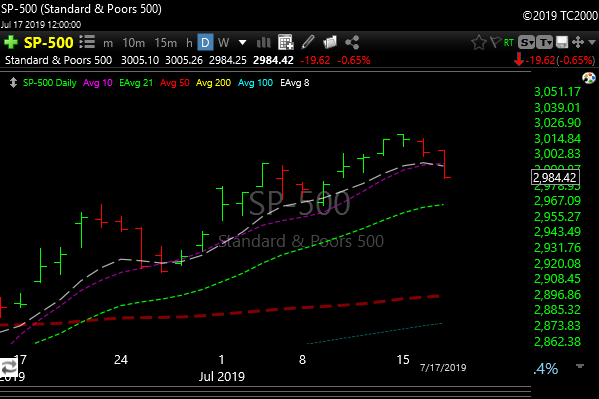599x399 pixels.
Task: Select the Daily 'D' timeframe
Action: [205, 42]
